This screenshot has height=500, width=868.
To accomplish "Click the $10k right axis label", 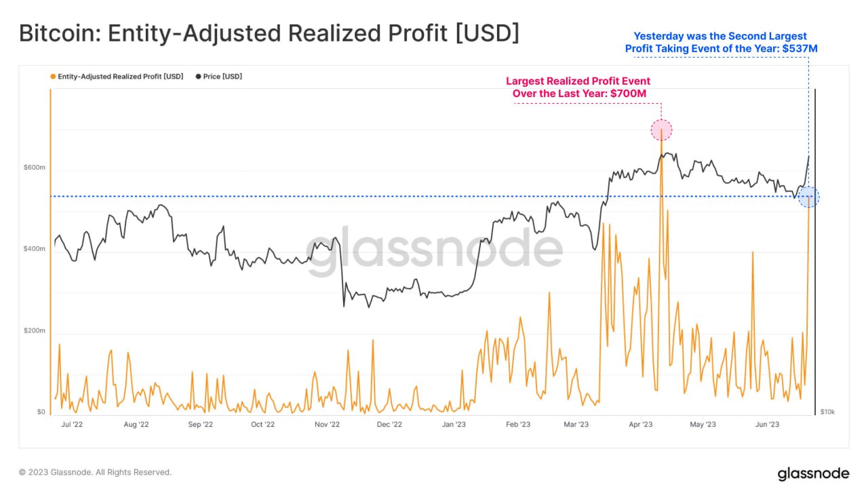I will 827,412.
